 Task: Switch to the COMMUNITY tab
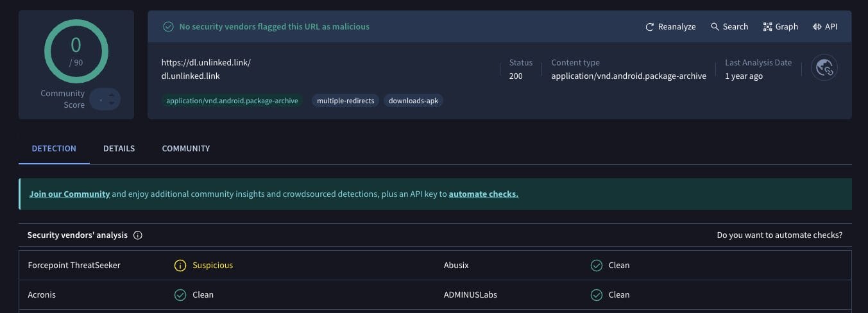tap(186, 148)
